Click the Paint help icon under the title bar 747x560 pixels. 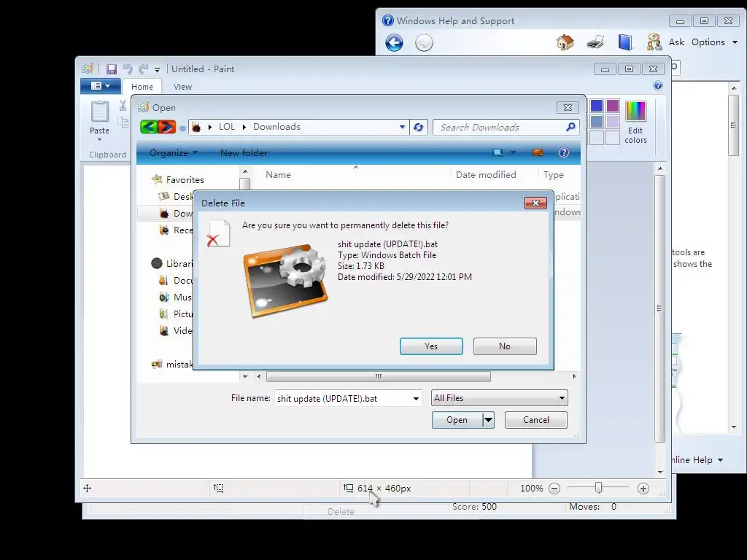658,86
